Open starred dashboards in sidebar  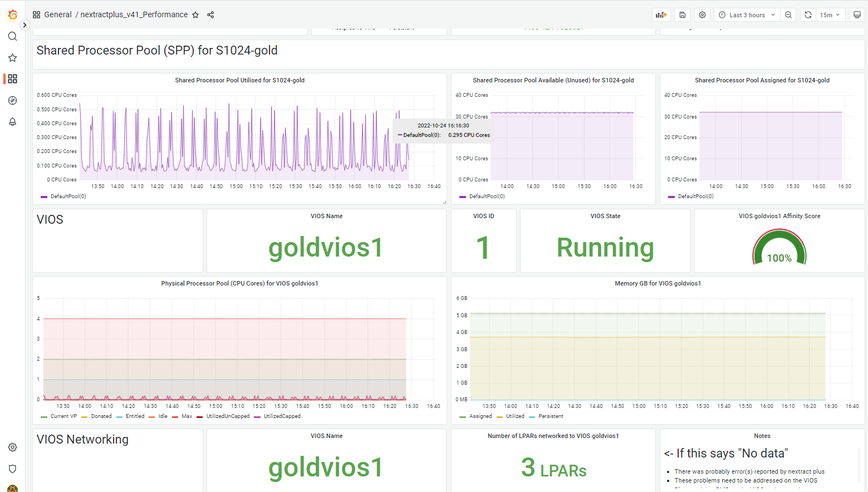point(12,58)
